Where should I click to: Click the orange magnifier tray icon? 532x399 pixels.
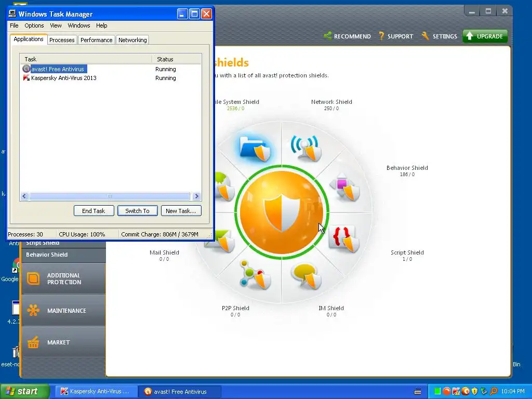click(494, 391)
